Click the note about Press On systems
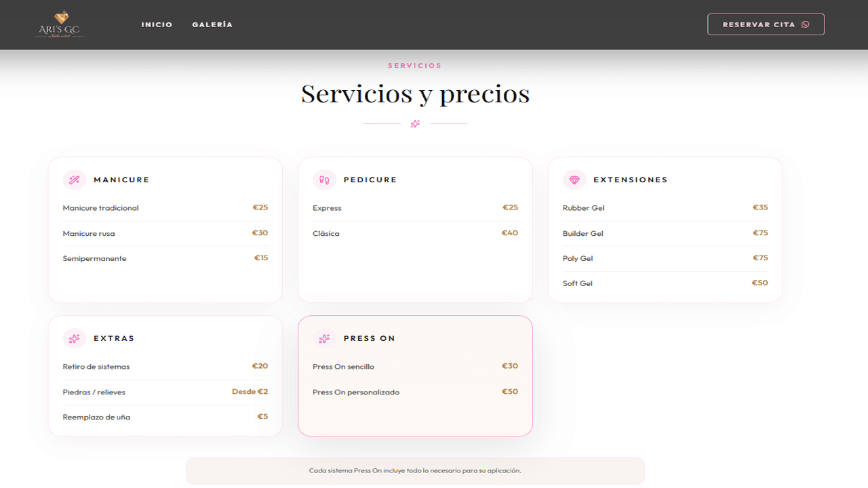Viewport: 868px width, 488px height. click(415, 470)
